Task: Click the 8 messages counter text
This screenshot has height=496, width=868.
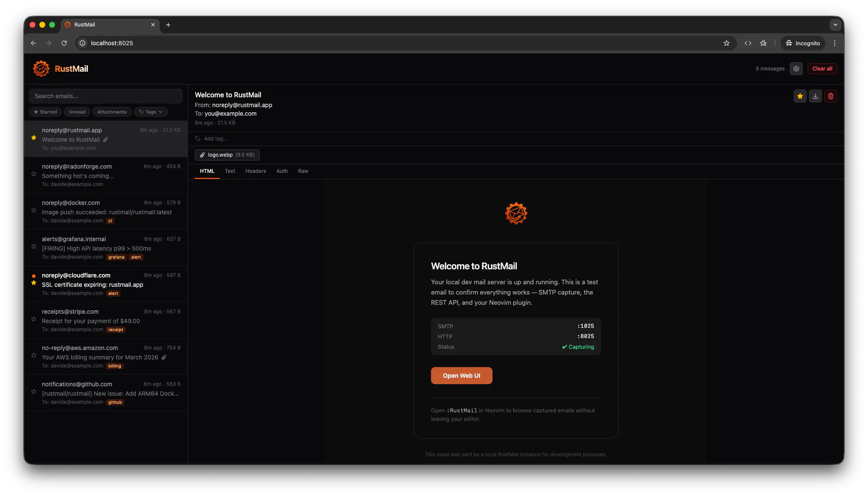Action: (x=770, y=69)
